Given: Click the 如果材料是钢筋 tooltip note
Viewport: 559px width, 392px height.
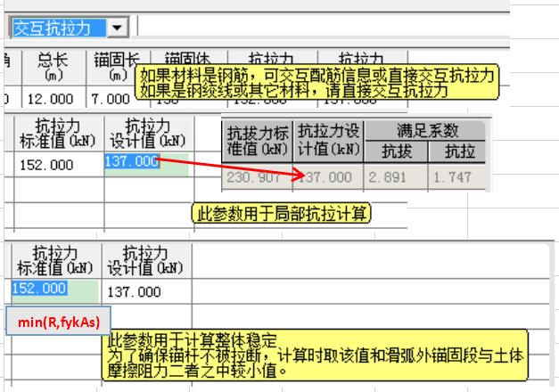Looking at the screenshot, I should tap(316, 82).
